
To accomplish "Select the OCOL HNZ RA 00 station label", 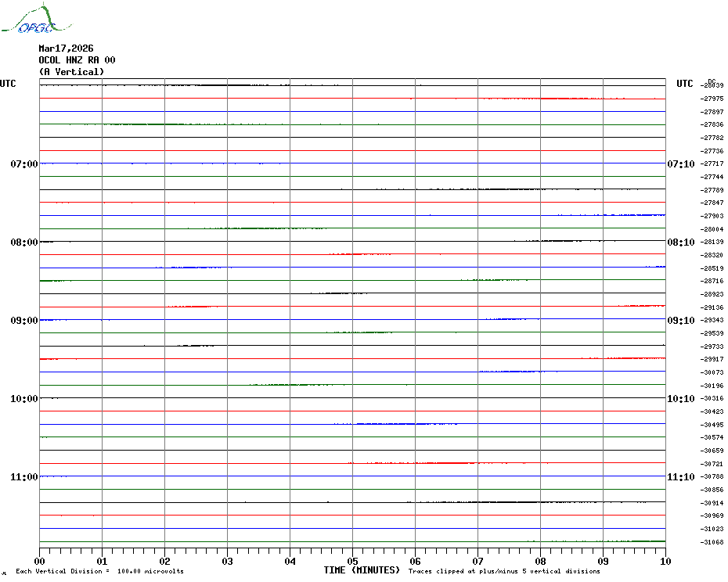I will click(77, 60).
